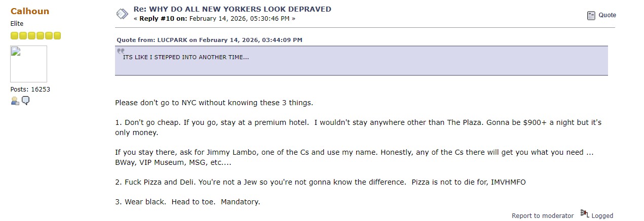Click the Quote text button
This screenshot has width=644, height=221.
607,15
